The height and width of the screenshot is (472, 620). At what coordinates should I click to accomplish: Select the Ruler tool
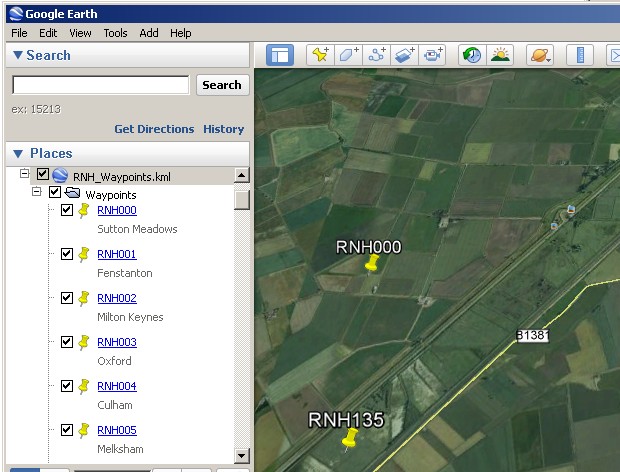pyautogui.click(x=580, y=55)
